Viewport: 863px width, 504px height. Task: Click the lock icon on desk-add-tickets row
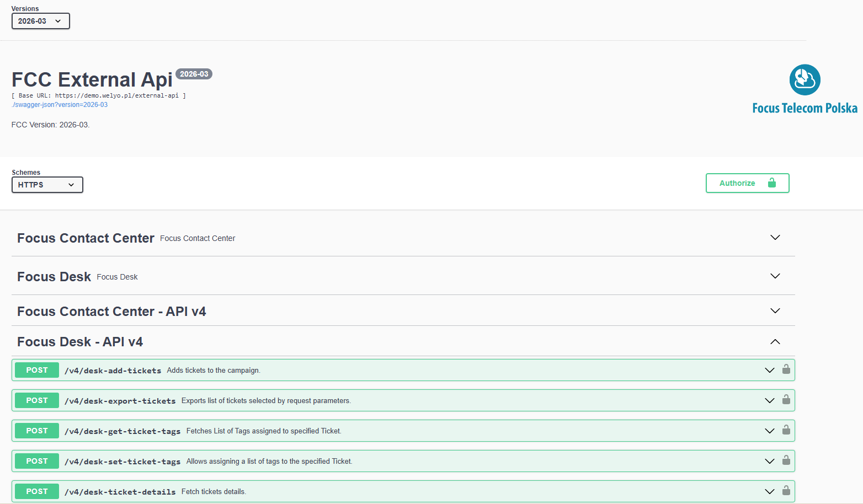(786, 369)
